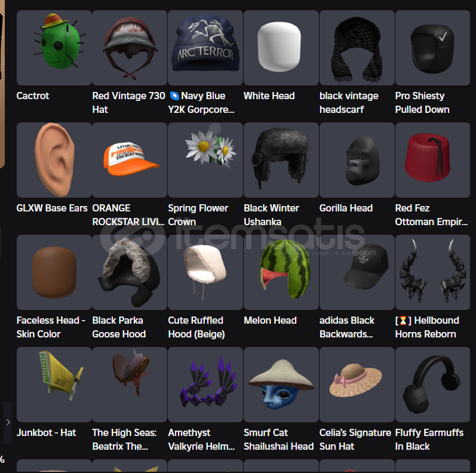Screen dimensions: 476x473
Task: Expand the side panel with chevron arrow
Action: click(8, 422)
